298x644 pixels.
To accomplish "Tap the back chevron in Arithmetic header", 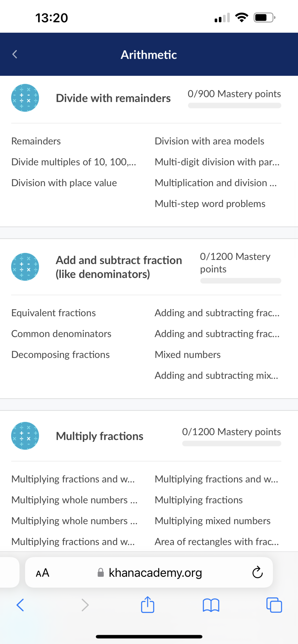I will pos(15,54).
